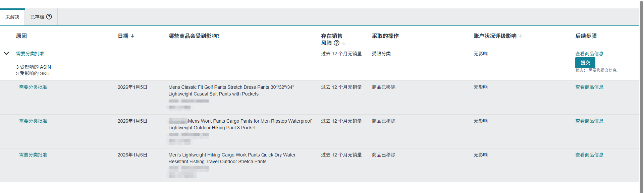Click 需要分类批准 link in group header
644x193 pixels.
(x=30, y=54)
